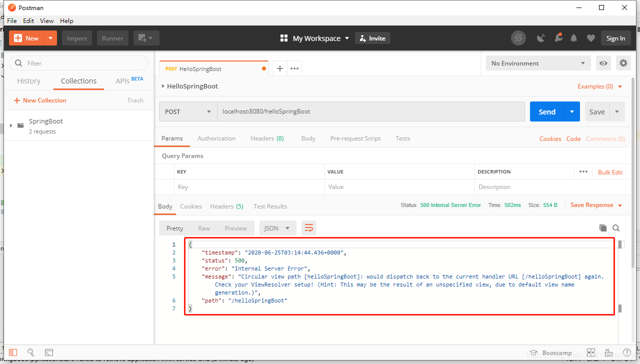Click the New Collection link
This screenshot has width=640, height=364.
[40, 100]
